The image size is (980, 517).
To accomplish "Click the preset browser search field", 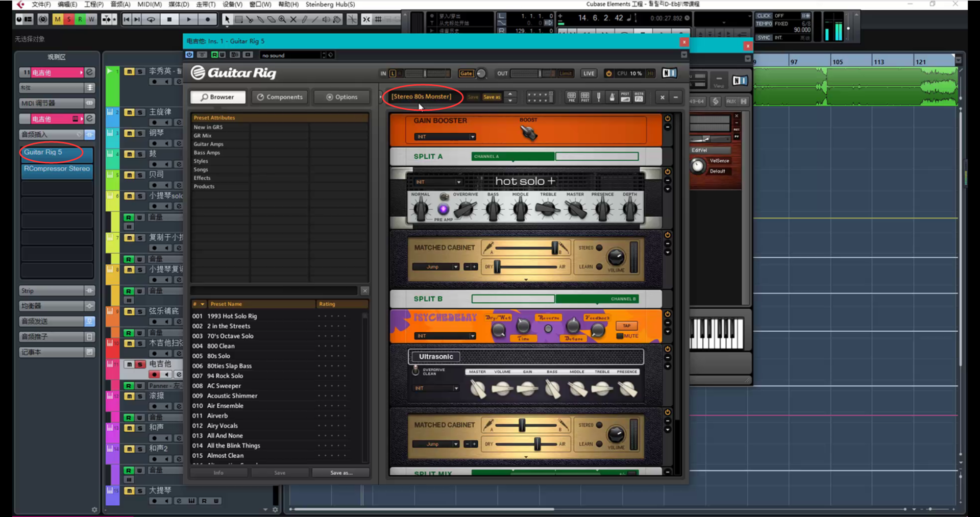I will coord(274,291).
